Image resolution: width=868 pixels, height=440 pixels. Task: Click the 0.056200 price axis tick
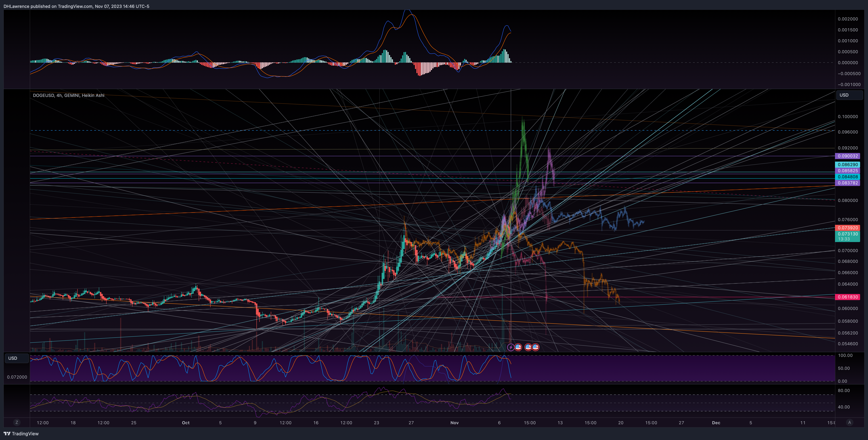848,333
